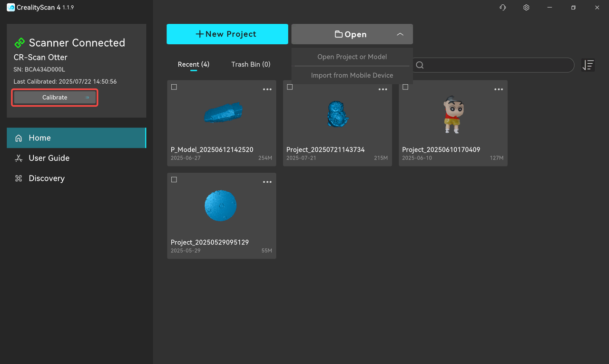This screenshot has height=364, width=609.
Task: Collapse the Open dropdown chevron
Action: [x=400, y=34]
